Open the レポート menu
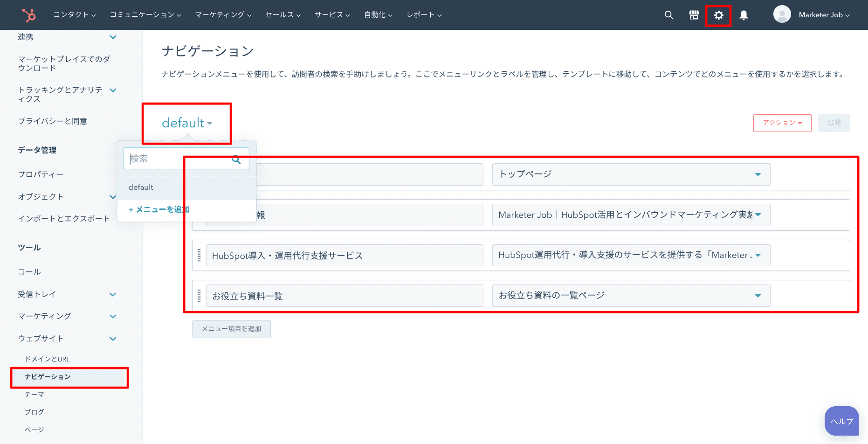868x444 pixels. tap(424, 15)
